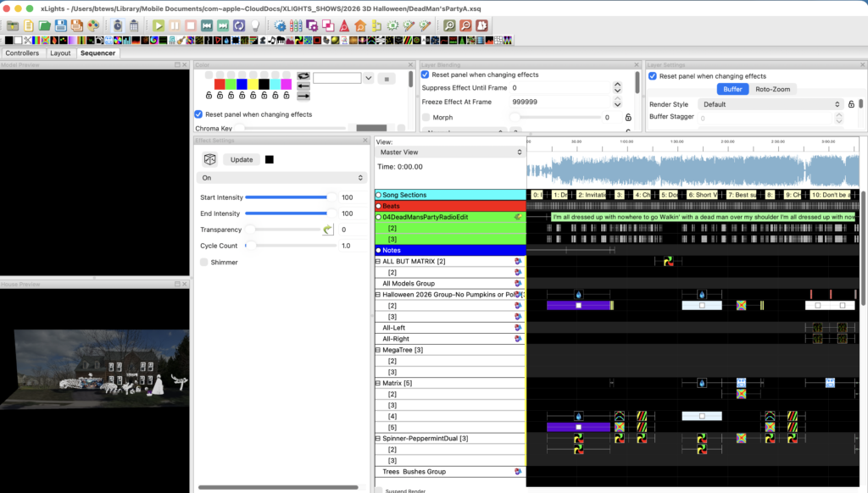Click the light bulb output icon
The height and width of the screenshot is (493, 868).
pos(255,25)
